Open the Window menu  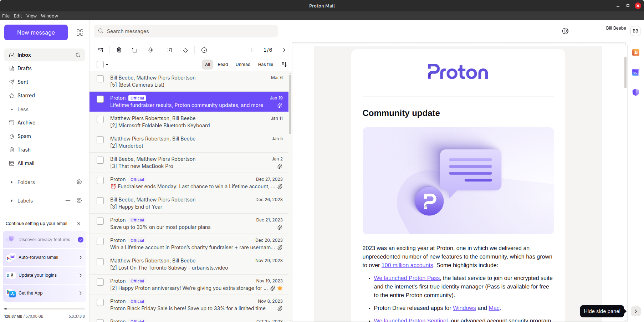(x=49, y=16)
